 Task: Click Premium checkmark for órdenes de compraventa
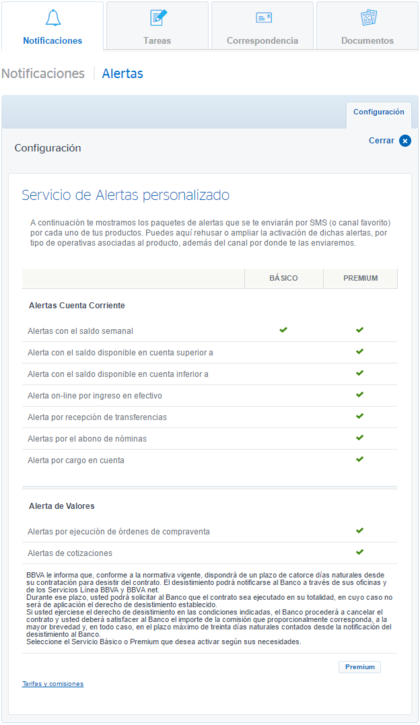(x=359, y=530)
